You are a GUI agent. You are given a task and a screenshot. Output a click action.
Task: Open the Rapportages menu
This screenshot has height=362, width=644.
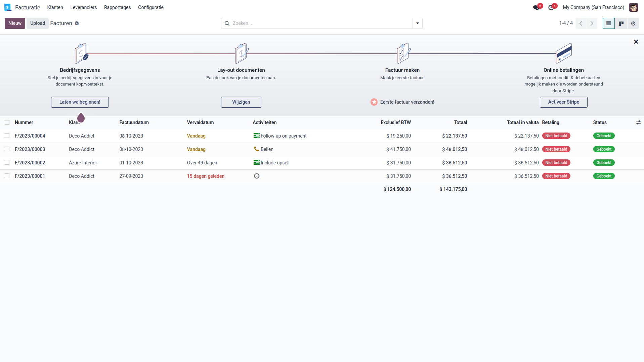[117, 7]
